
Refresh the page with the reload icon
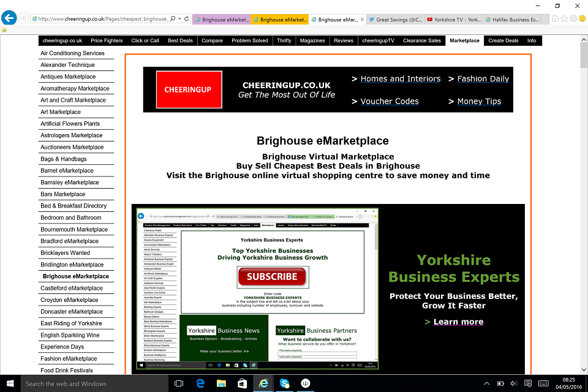(x=186, y=19)
